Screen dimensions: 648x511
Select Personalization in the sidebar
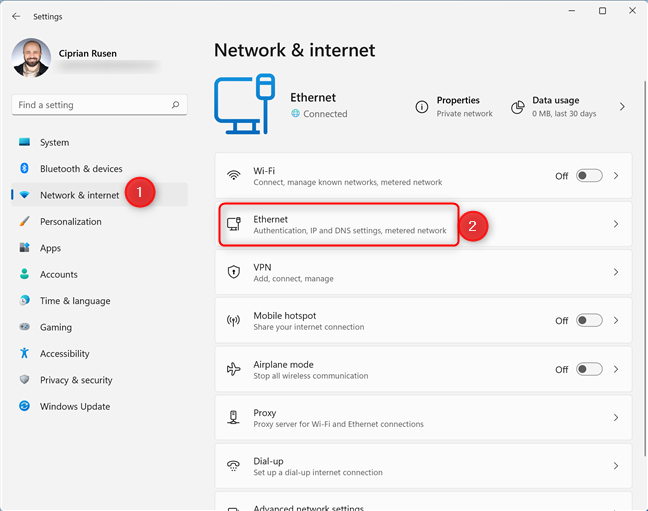coord(99,222)
